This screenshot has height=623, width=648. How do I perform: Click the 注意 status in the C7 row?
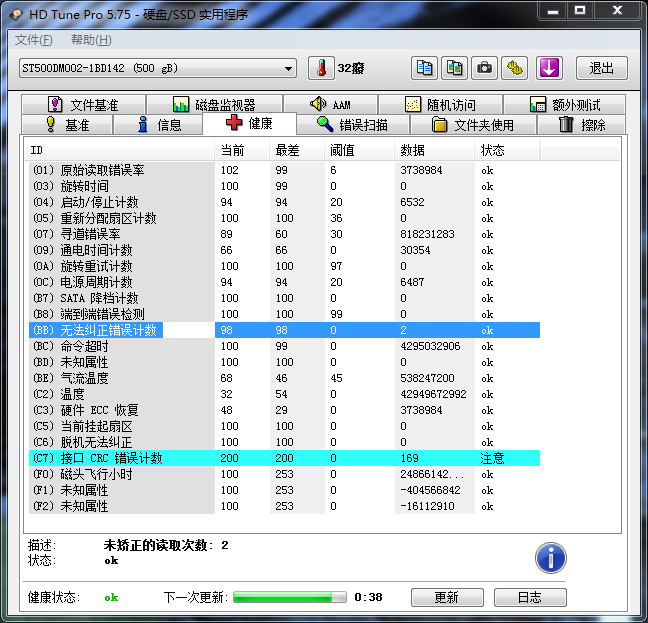click(x=492, y=458)
